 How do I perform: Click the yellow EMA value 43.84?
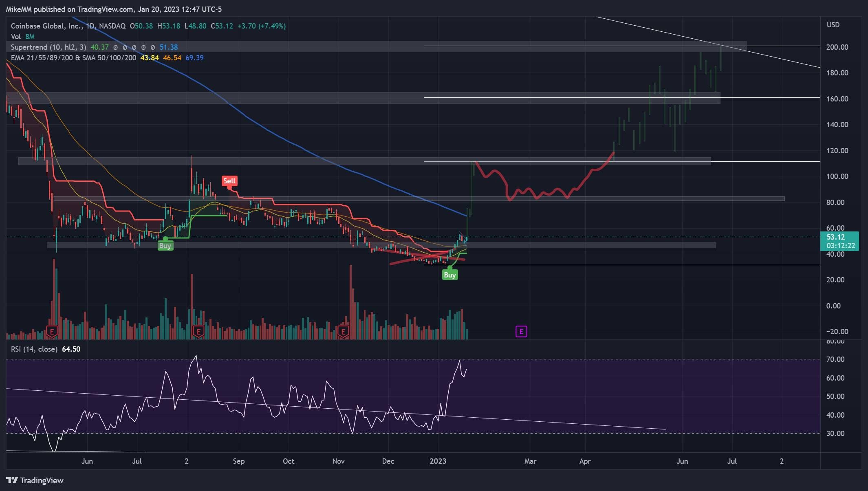(150, 58)
